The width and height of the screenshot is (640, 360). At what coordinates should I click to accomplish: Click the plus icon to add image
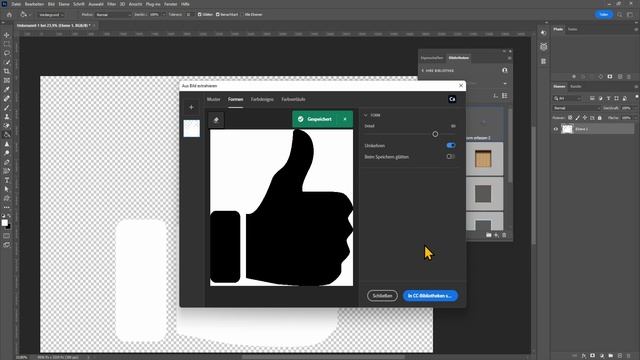tap(191, 107)
